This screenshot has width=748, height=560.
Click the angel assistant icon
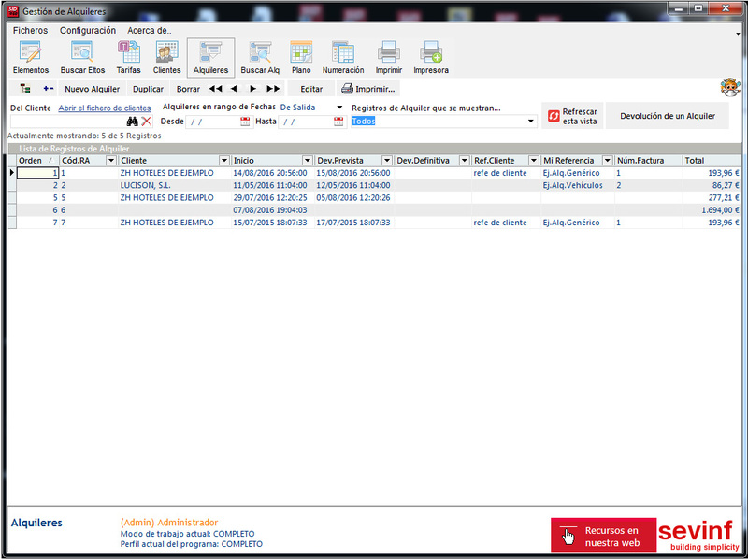click(x=730, y=87)
